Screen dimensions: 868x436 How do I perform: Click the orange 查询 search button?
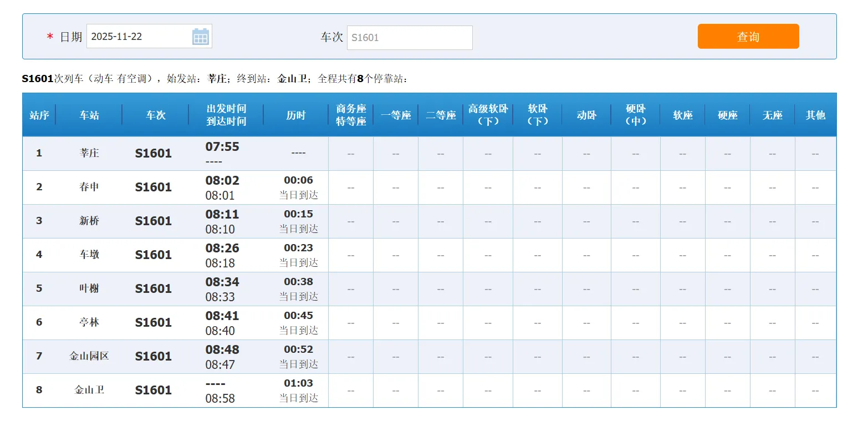tap(748, 37)
